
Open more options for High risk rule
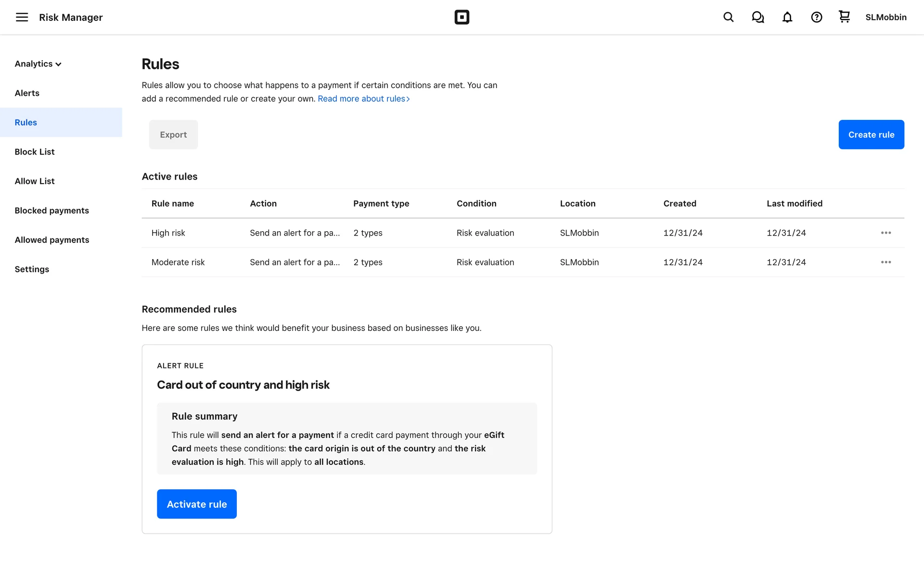pos(885,233)
